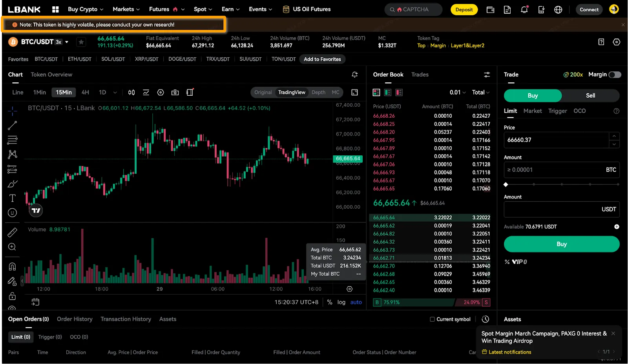
Task: Open the Order History tab
Action: pyautogui.click(x=75, y=319)
